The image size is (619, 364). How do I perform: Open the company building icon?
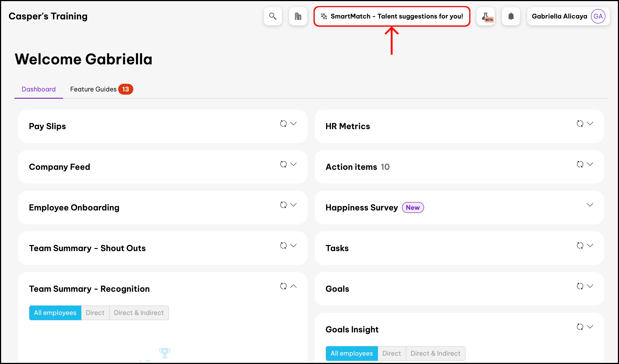(x=298, y=16)
